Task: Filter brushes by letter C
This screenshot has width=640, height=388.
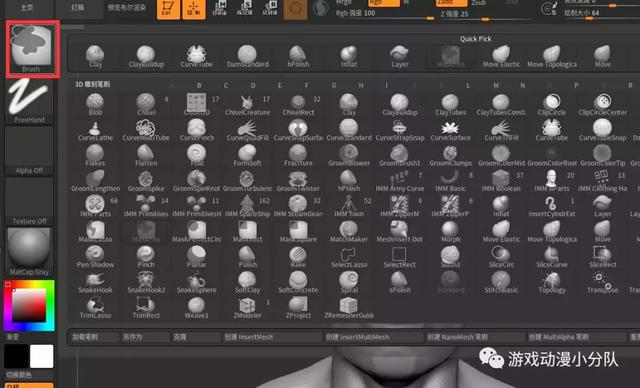Action: coord(226,85)
